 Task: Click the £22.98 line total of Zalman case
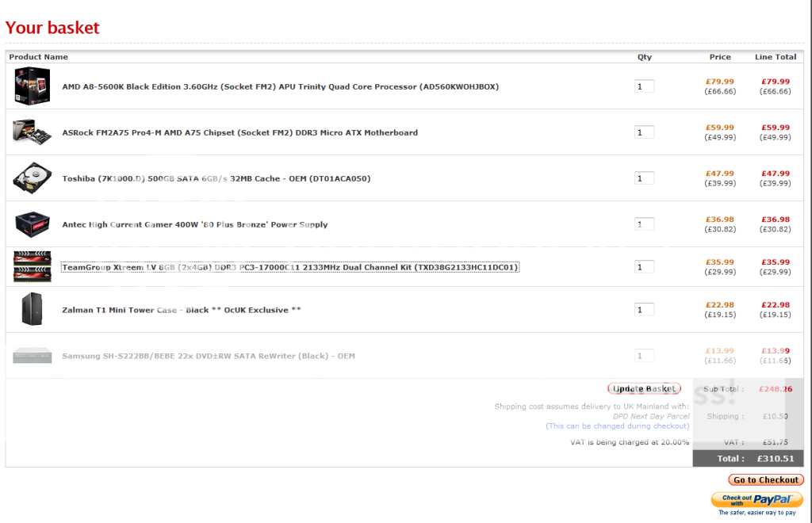776,305
